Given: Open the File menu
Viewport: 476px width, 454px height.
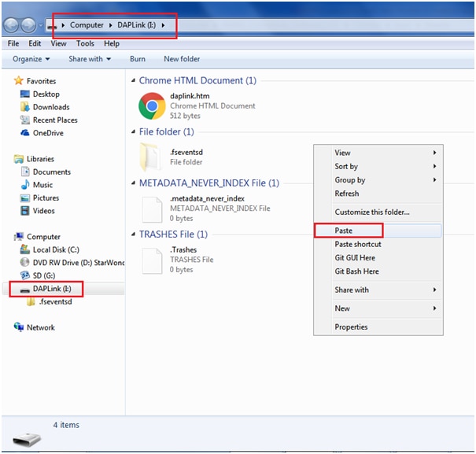Looking at the screenshot, I should (x=13, y=43).
